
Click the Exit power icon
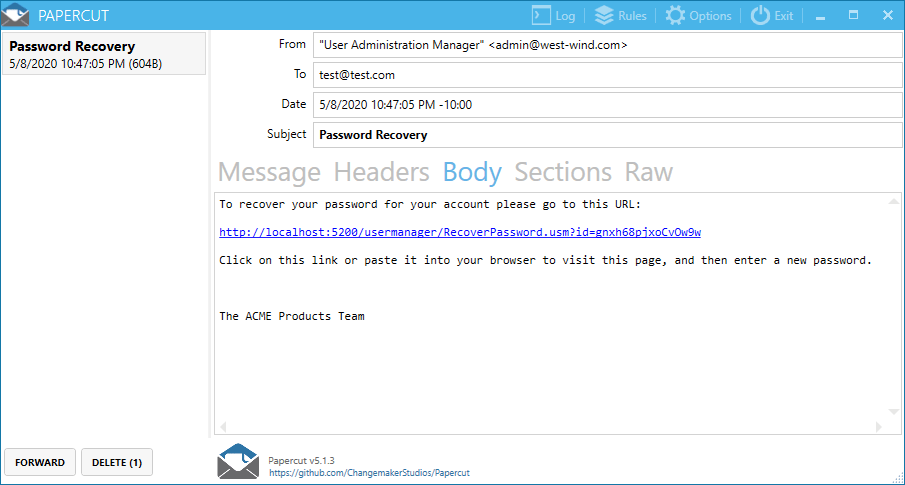click(760, 16)
